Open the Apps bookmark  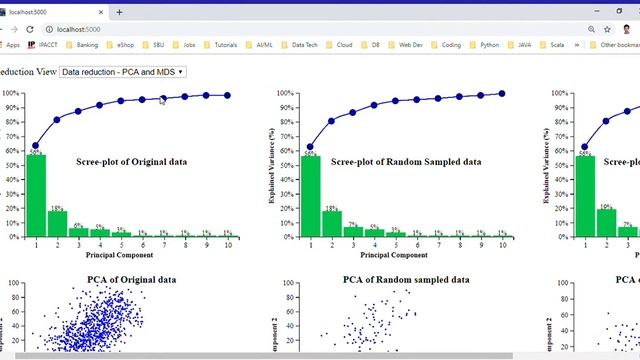pos(10,45)
